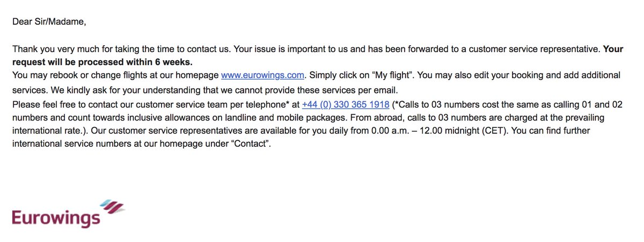The image size is (644, 242).
Task: Click the Eurowings wing emblem icon
Action: tap(112, 207)
